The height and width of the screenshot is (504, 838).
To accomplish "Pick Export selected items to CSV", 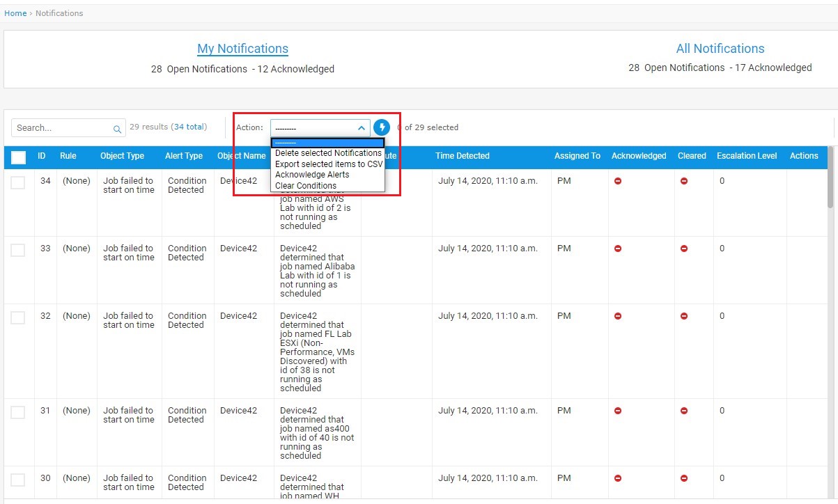I will (328, 164).
